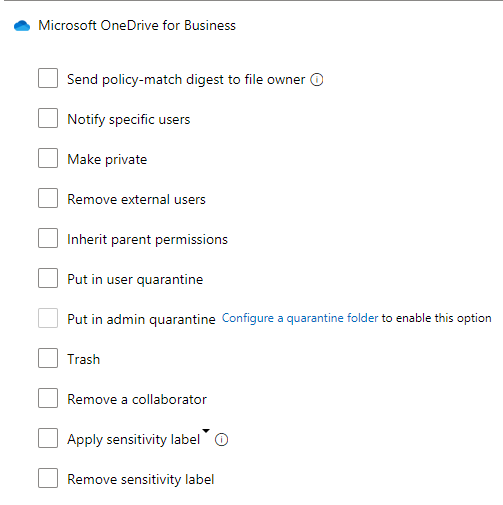Open info icon next to Apply sensitivity label
The height and width of the screenshot is (505, 503).
(221, 440)
